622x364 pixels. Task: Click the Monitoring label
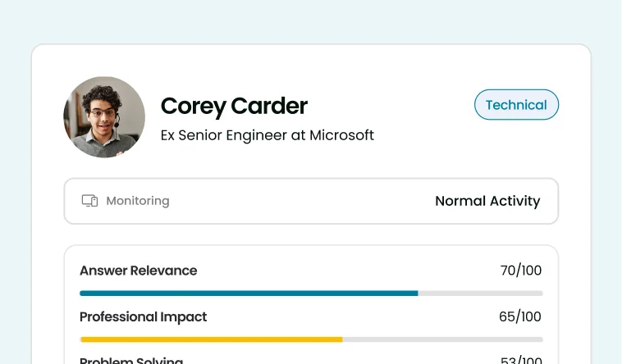[138, 201]
